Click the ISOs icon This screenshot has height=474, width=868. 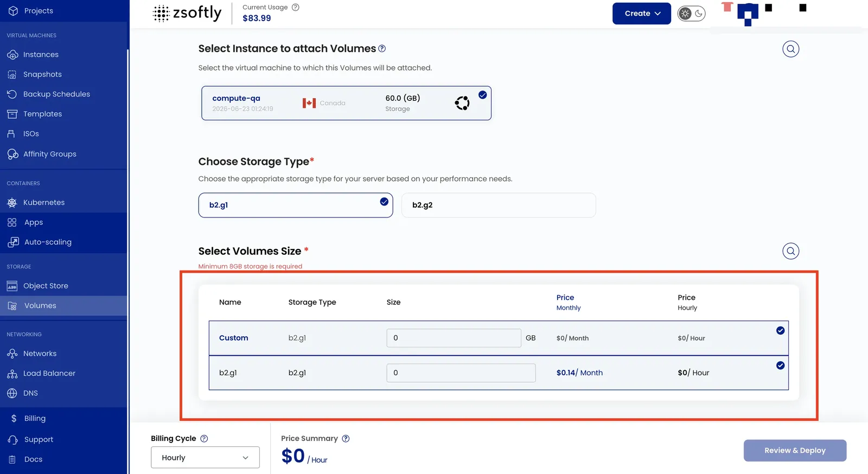(x=11, y=133)
